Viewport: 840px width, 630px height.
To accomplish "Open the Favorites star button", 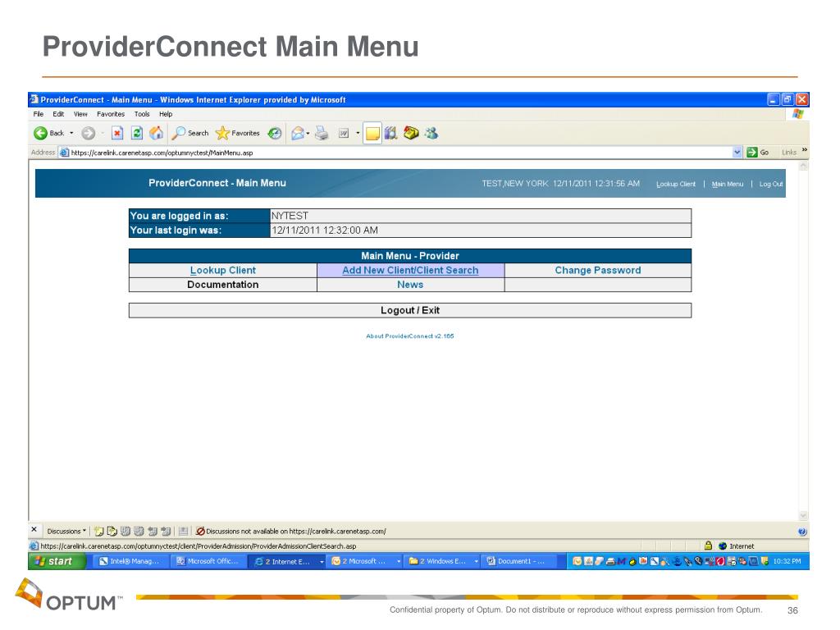I will click(x=237, y=133).
